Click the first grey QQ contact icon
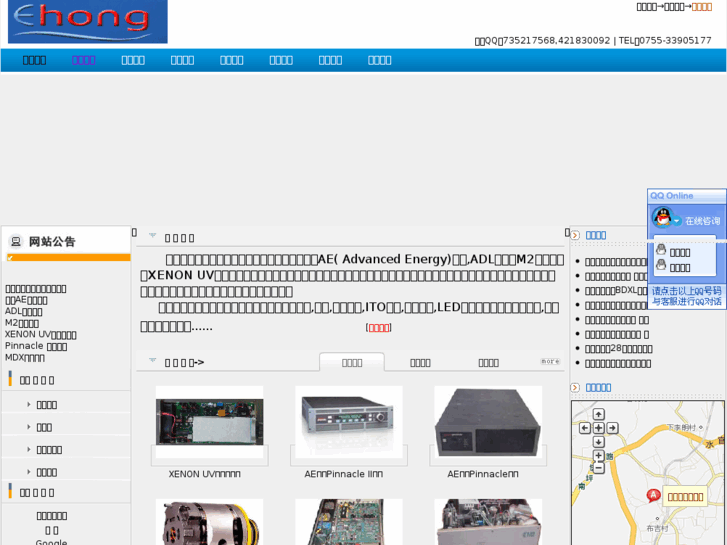 coord(661,250)
